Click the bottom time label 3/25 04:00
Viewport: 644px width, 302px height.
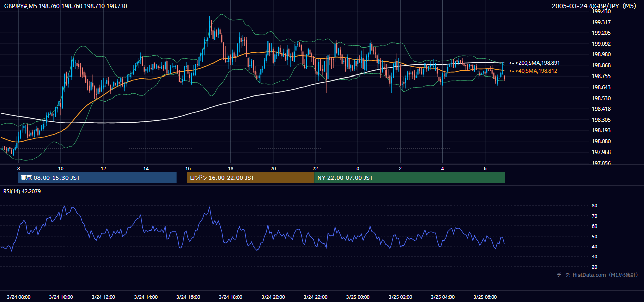(x=442, y=297)
